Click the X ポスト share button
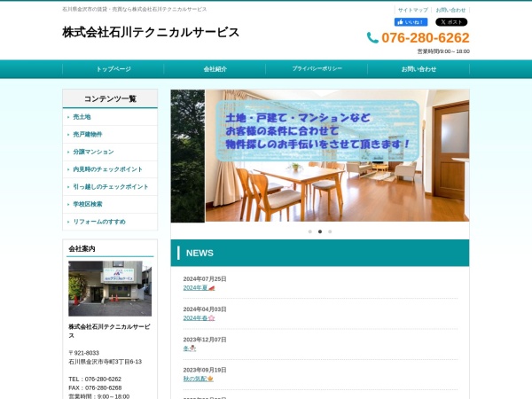The image size is (532, 399). 451,22
